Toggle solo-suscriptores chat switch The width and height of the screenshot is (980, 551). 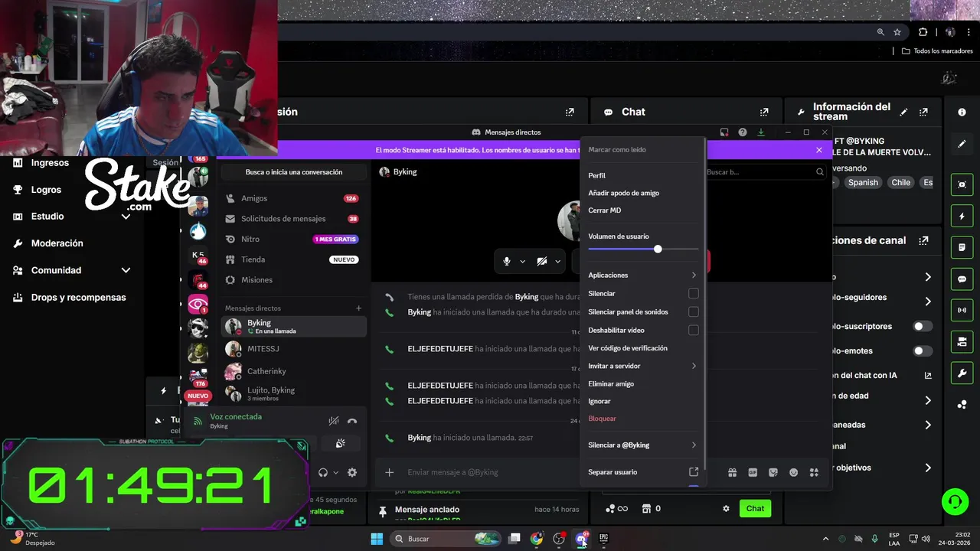923,326
